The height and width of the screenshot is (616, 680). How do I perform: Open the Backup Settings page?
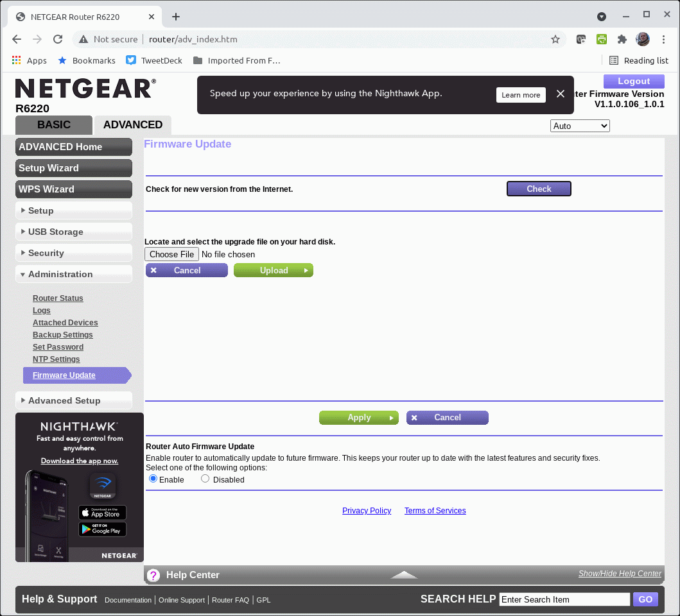(62, 335)
